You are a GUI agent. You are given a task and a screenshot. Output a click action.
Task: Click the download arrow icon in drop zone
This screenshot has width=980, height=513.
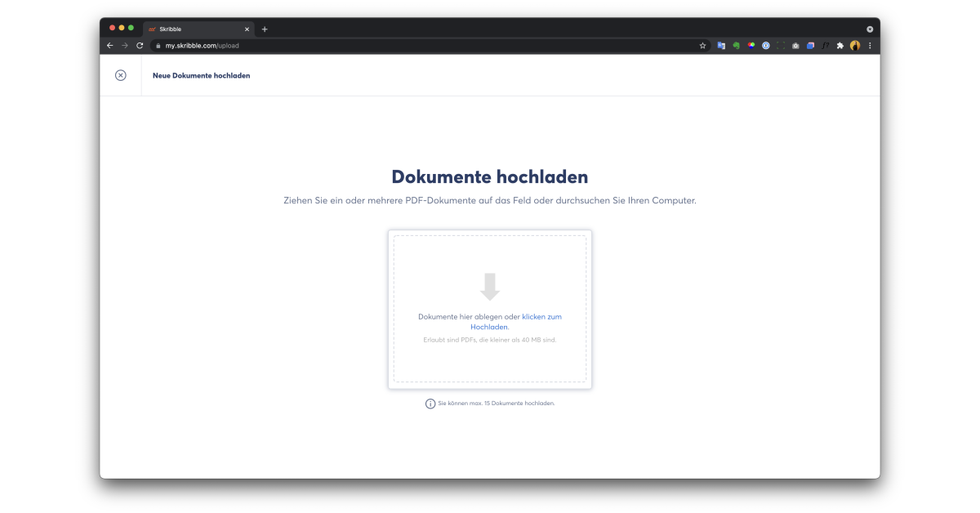[490, 287]
